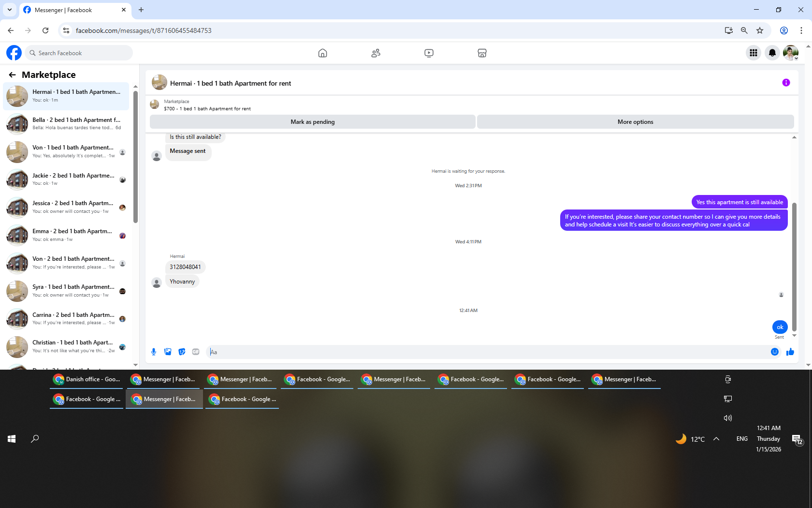Click the 'Yes this apartment is still available' bubble
812x508 pixels.
[x=739, y=202]
